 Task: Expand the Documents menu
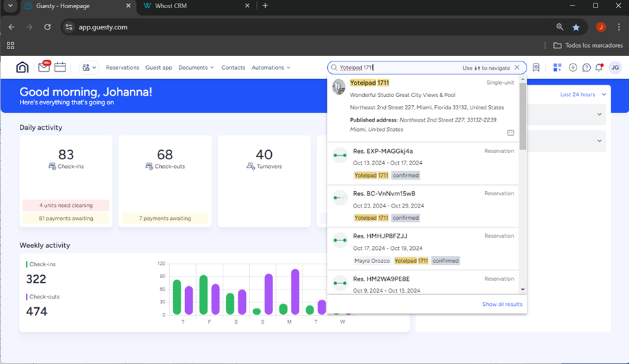(x=196, y=68)
